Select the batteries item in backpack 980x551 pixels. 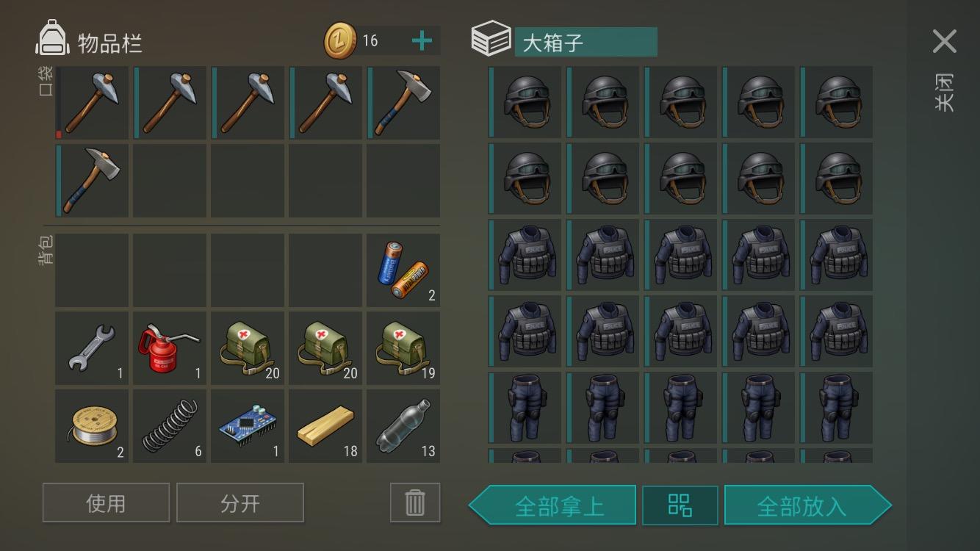403,270
